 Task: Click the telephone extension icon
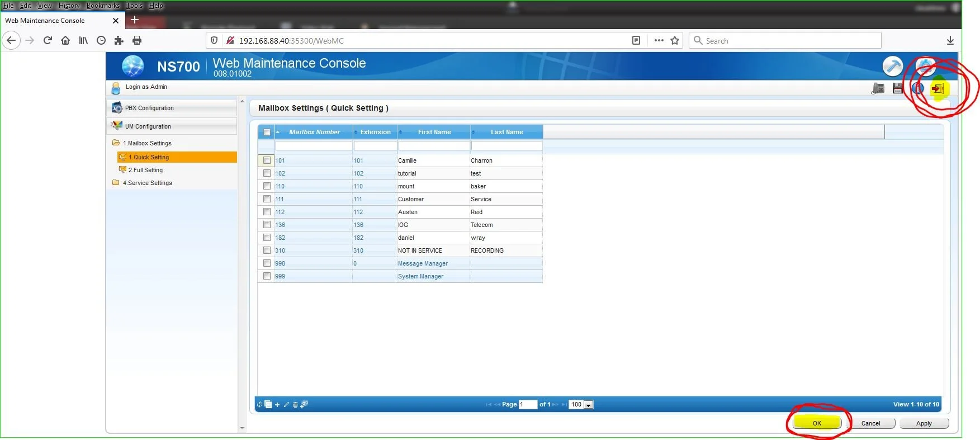(x=878, y=88)
